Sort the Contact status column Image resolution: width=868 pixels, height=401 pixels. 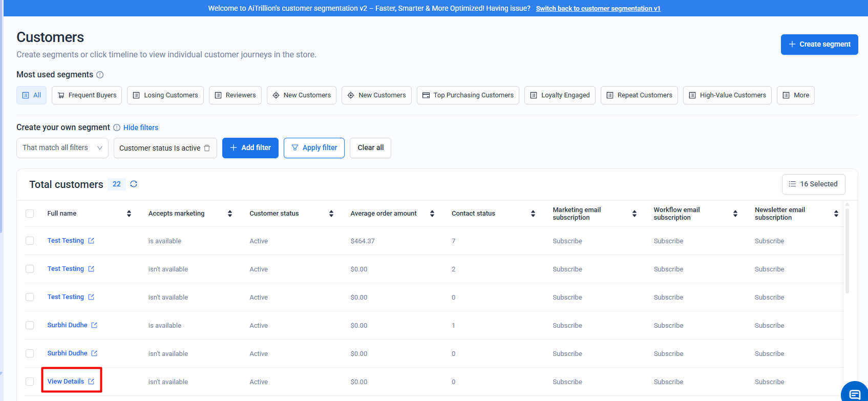(x=533, y=214)
